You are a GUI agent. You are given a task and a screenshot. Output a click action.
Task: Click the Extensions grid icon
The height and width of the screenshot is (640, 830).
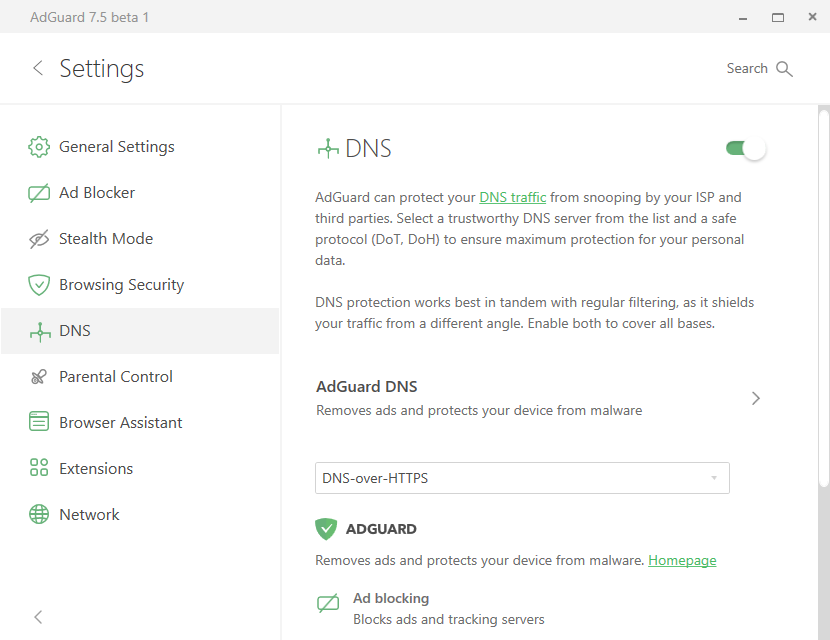pyautogui.click(x=39, y=469)
